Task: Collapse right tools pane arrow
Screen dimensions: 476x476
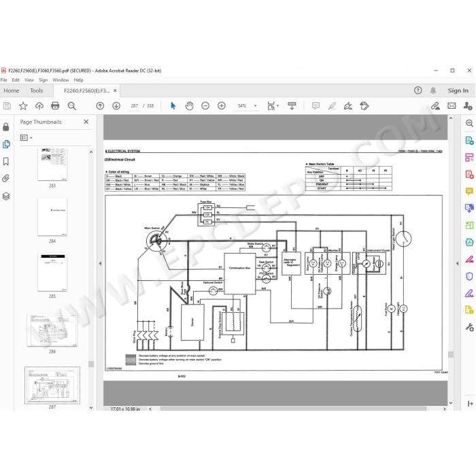Action: coord(457,264)
